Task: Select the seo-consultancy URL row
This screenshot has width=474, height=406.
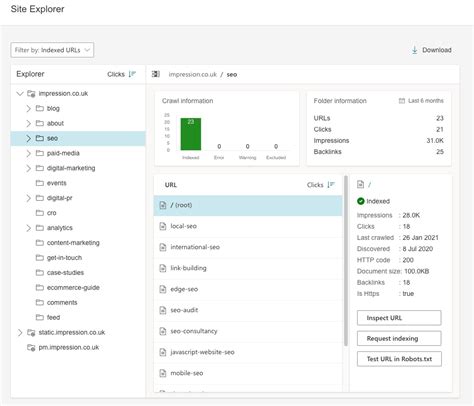Action: (x=248, y=331)
